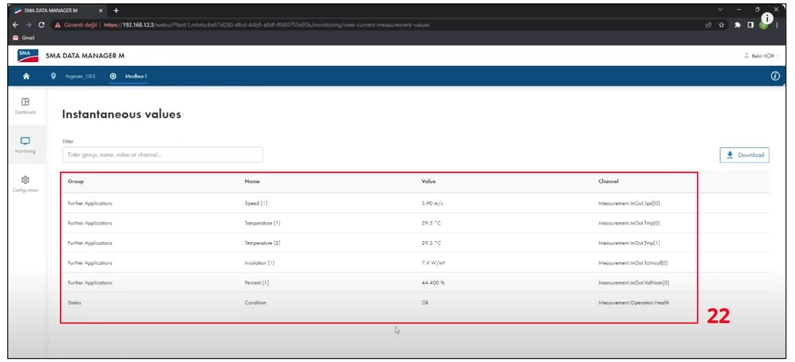Viewport: 795px width, 362px height.
Task: Open the Argesan_GES breadcrumb
Action: pos(80,76)
